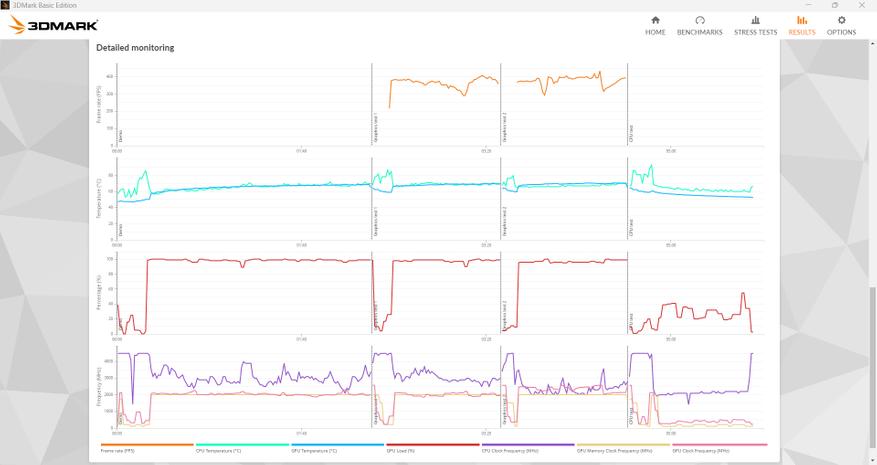Toggle GPU Temperature legend line
The width and height of the screenshot is (877, 465).
pos(337,448)
